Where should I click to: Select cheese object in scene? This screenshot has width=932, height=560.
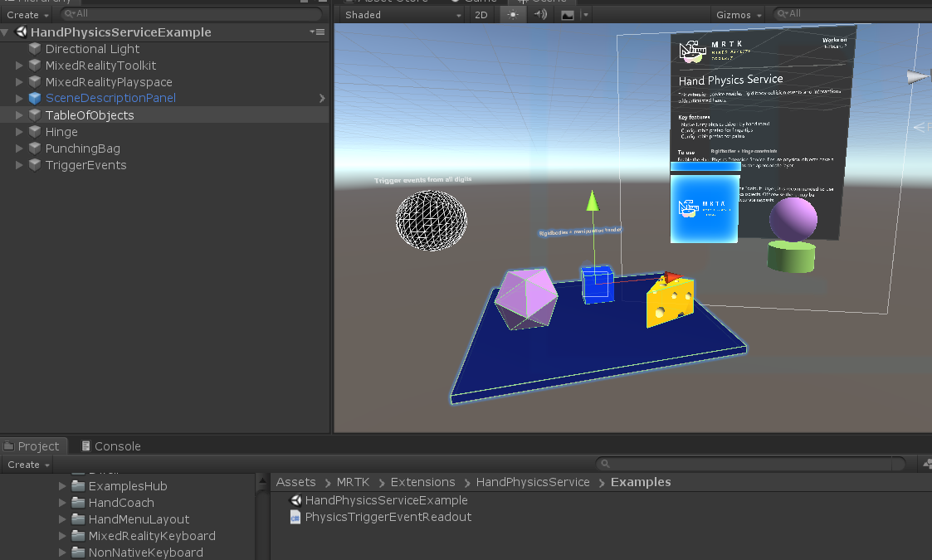[x=670, y=302]
